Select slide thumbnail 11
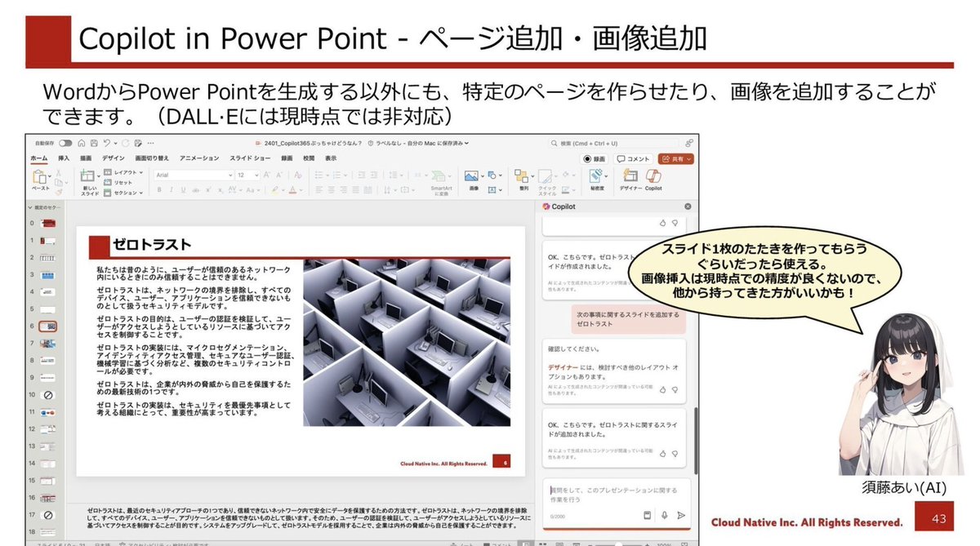Screen dimensions: 980x546 pyautogui.click(x=48, y=411)
